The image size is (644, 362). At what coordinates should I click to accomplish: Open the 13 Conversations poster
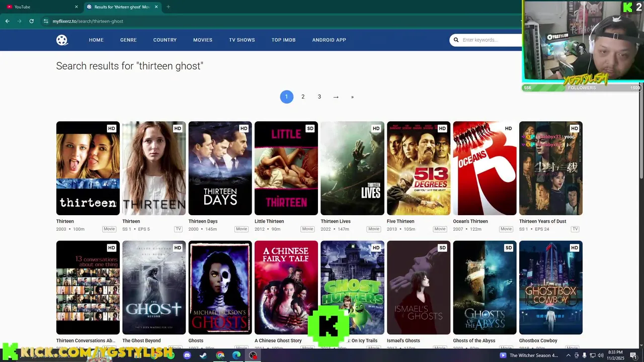pos(88,288)
